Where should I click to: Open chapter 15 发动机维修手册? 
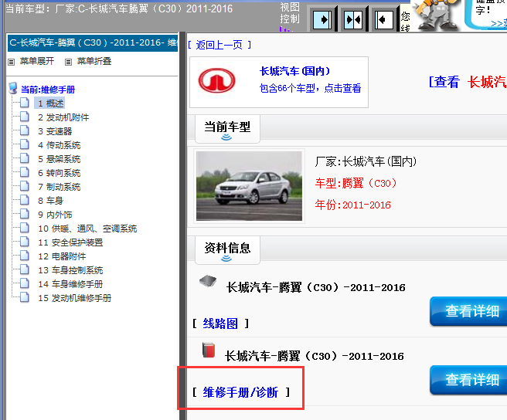coord(75,298)
